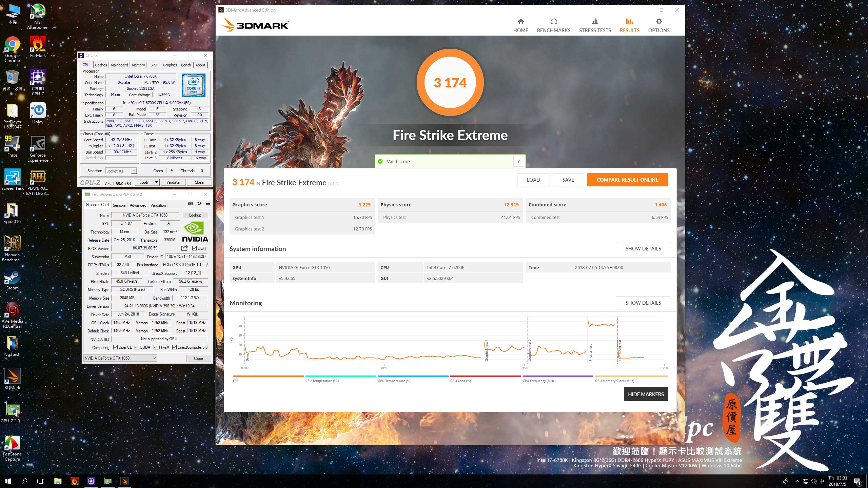Click Bus Interface question mark in GPU-Z
This screenshot has width=868, height=488.
coord(206,265)
